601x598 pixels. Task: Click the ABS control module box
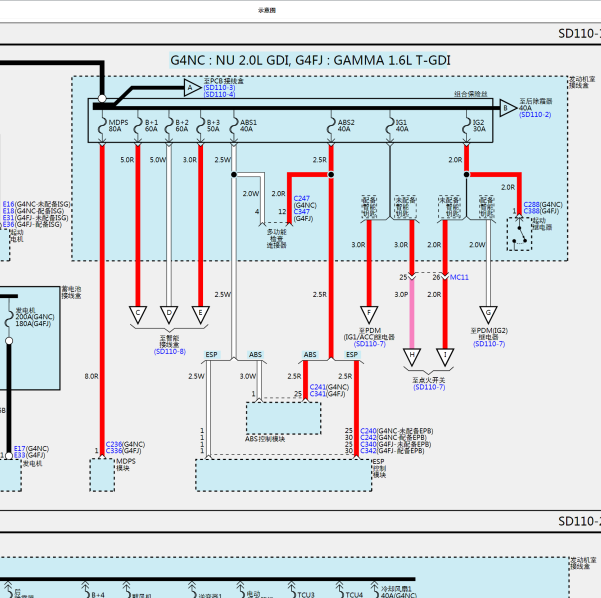tap(284, 418)
